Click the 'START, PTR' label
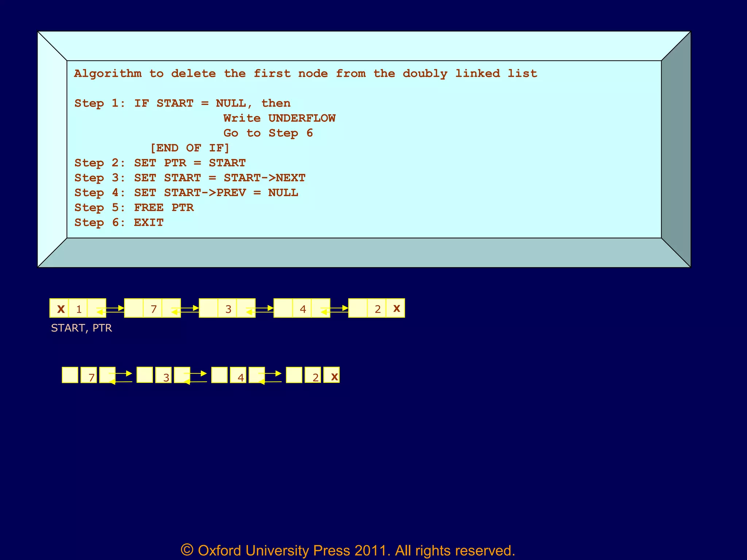 click(81, 328)
